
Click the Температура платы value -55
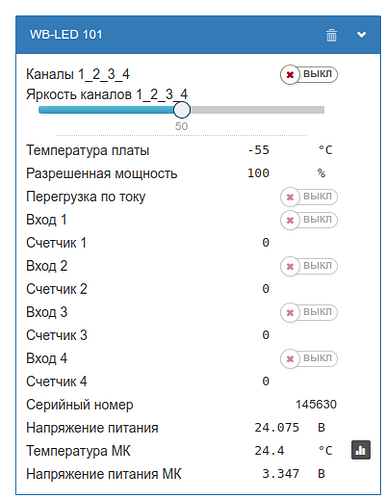pyautogui.click(x=259, y=150)
